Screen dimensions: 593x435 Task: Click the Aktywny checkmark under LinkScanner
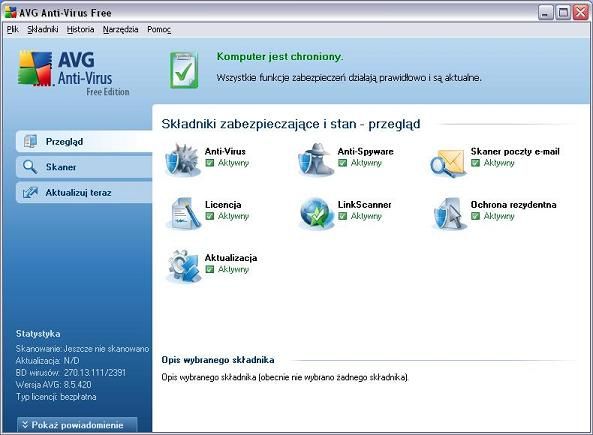pyautogui.click(x=343, y=216)
